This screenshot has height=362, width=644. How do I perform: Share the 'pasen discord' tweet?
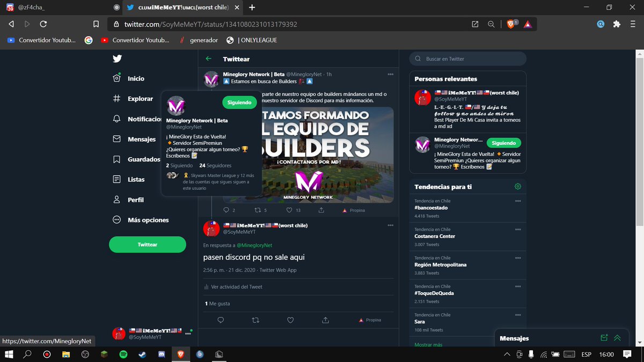325,320
